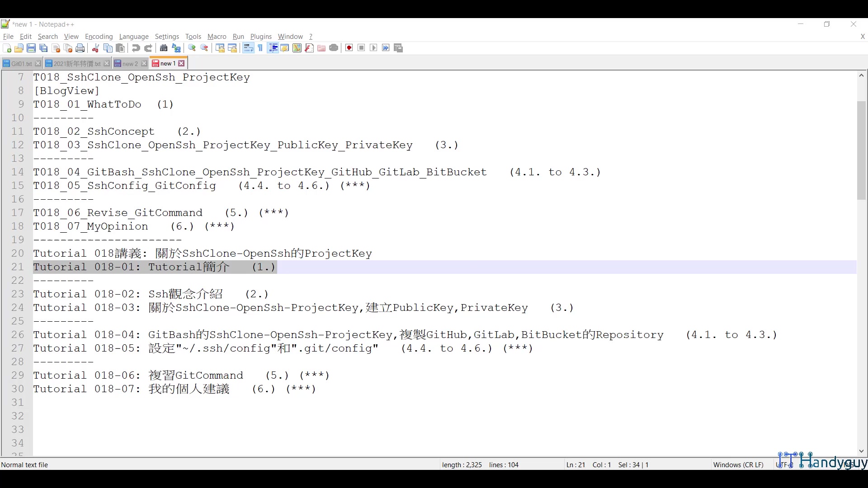This screenshot has height=488, width=868.
Task: Click the Find binoculars icon
Action: tap(164, 48)
